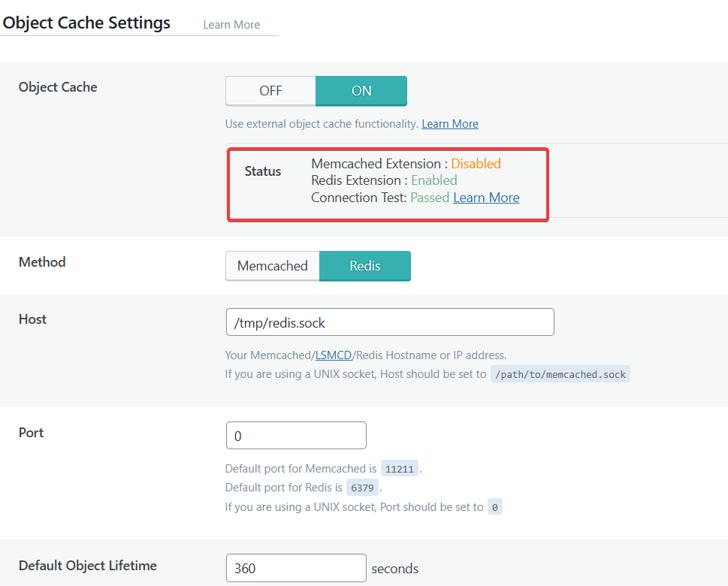Click the Default Object Lifetime input field
The width and height of the screenshot is (728, 586).
tap(296, 568)
